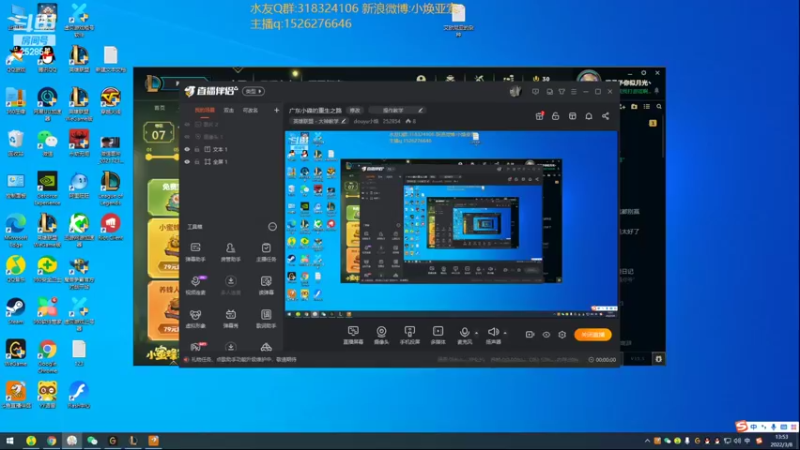This screenshot has height=450, width=800.
Task: Select the second scene tab
Action: click(229, 110)
